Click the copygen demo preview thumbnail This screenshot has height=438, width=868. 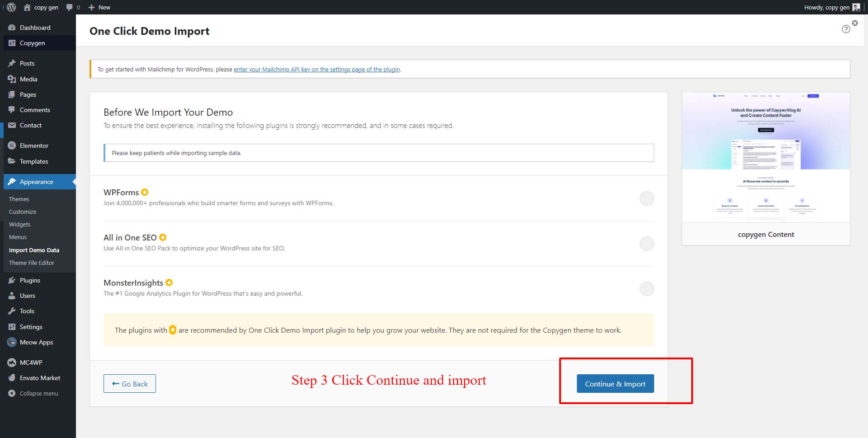[x=766, y=157]
